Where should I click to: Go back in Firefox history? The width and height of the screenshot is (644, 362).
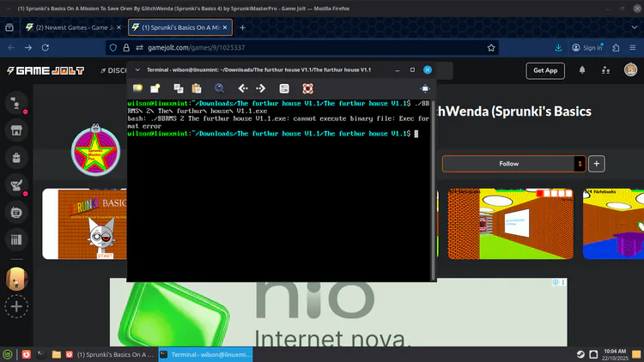tap(11, 48)
